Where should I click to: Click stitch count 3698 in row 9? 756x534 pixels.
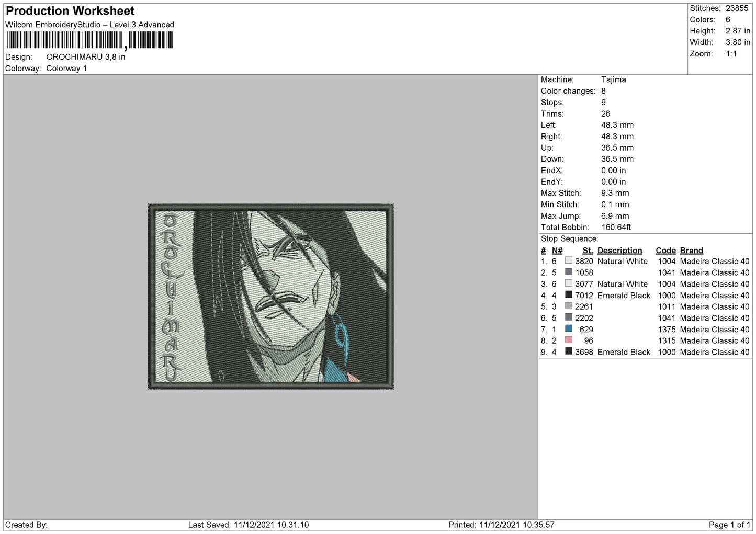[584, 353]
